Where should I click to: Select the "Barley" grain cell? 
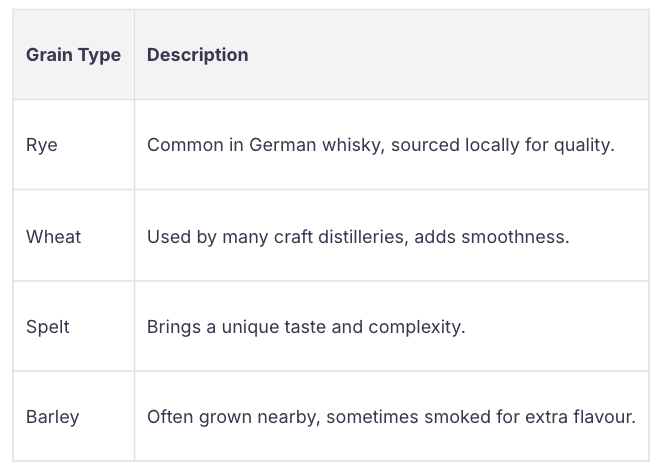(54, 417)
